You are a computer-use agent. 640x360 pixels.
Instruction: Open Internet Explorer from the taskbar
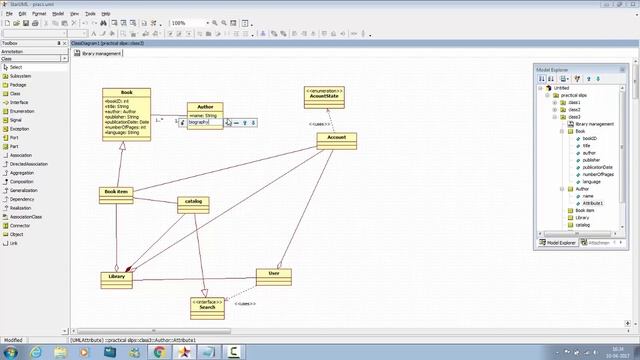tap(36, 352)
